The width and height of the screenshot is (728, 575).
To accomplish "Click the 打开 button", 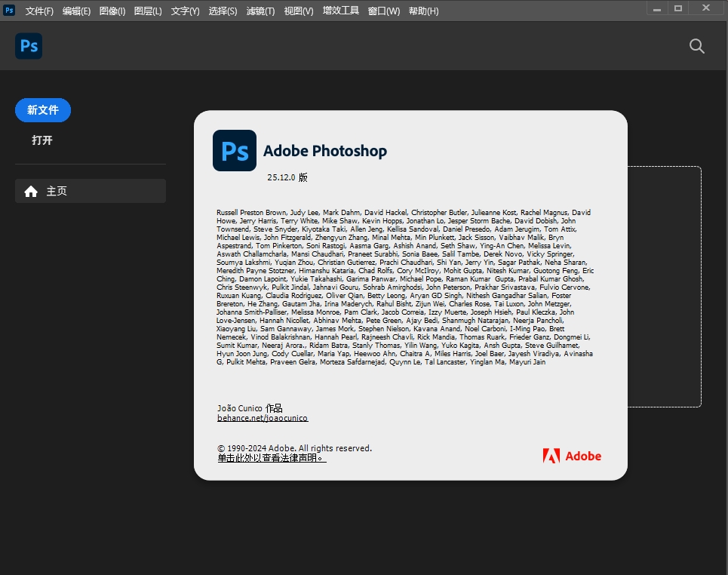I will [41, 140].
